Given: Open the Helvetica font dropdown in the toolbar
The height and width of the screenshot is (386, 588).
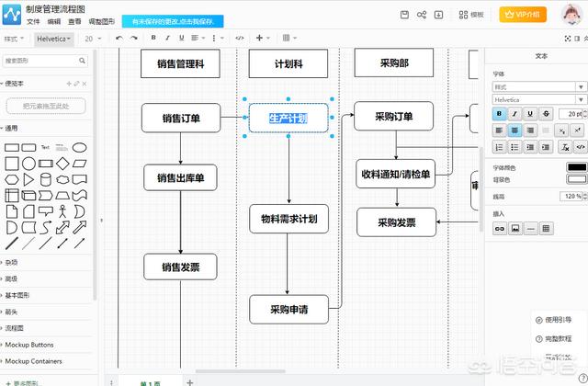Looking at the screenshot, I should 54,39.
